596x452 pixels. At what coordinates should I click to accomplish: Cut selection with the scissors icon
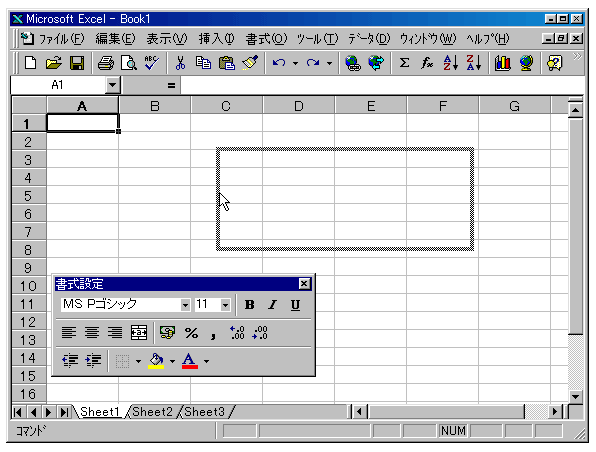[x=180, y=63]
